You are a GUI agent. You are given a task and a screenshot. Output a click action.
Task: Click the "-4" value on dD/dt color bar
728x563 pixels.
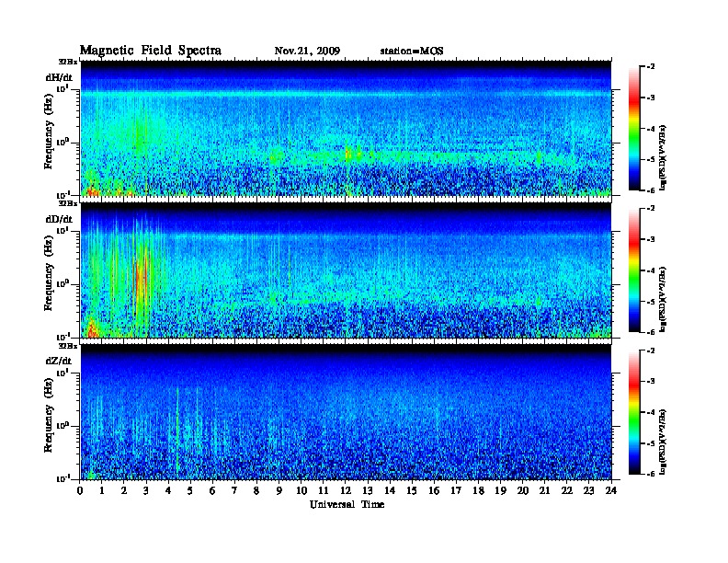click(651, 270)
